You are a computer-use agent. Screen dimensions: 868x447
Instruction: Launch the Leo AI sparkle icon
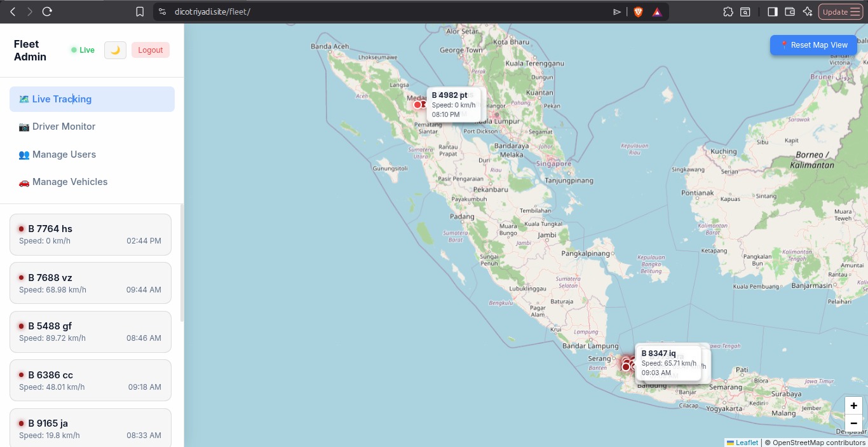coord(808,11)
